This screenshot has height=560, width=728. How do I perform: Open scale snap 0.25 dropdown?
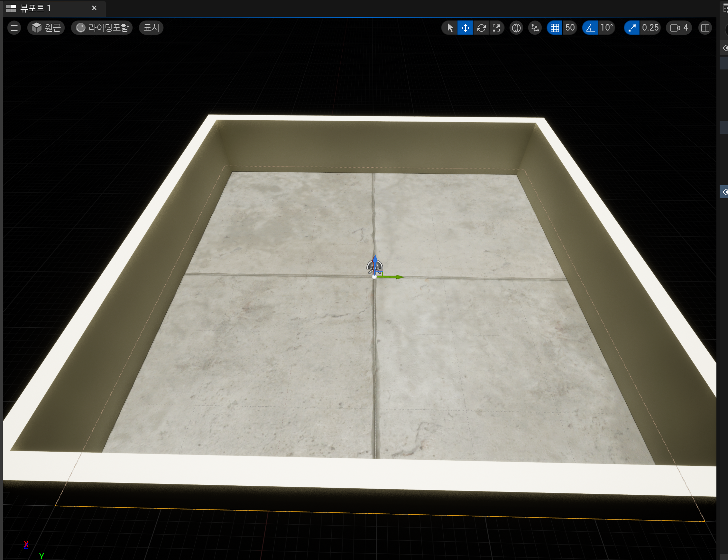point(650,28)
